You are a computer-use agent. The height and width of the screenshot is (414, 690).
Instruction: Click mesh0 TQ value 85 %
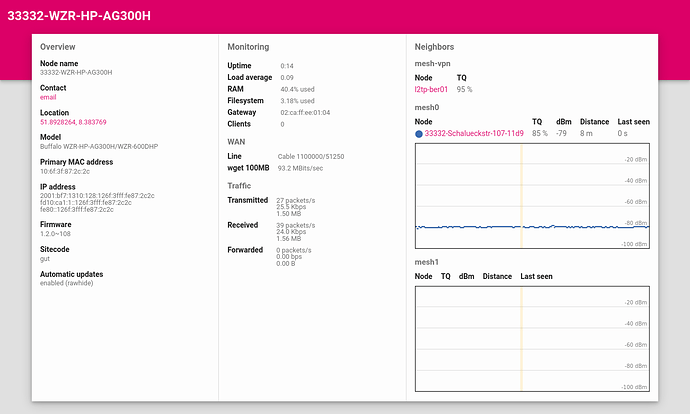[x=540, y=133]
